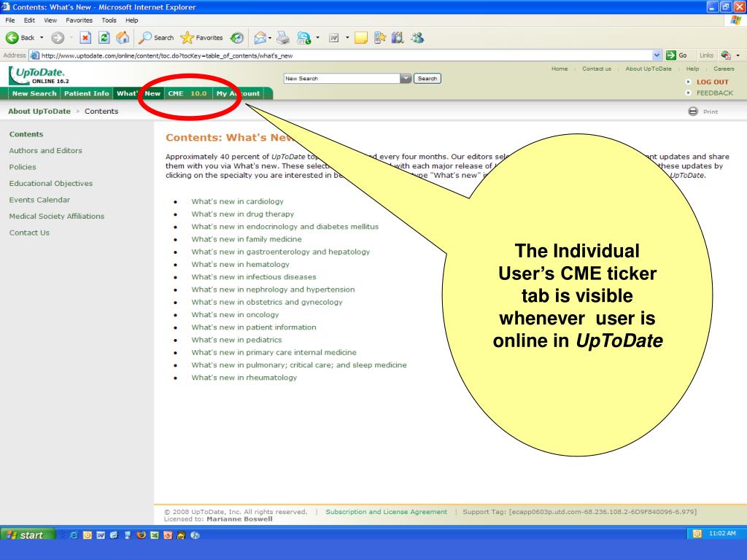Go to the Home page icon
747x560 pixels.
[x=123, y=38]
